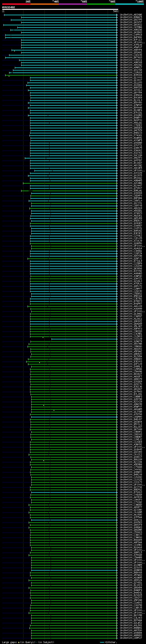Select hit label UniRef100_C6TMB6
Screen dimensions: 146x644
131,27
